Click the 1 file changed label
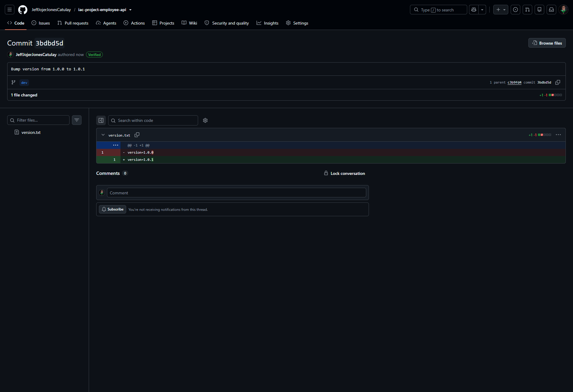 pyautogui.click(x=24, y=95)
